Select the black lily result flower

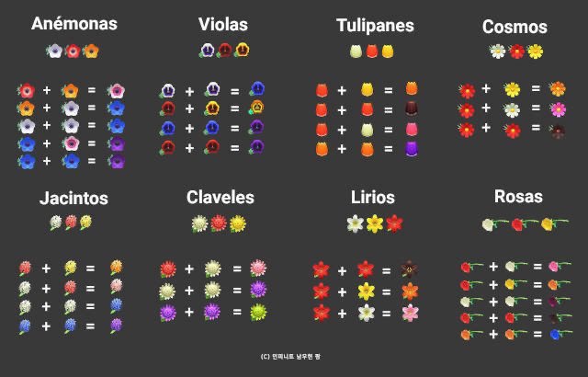coord(410,270)
